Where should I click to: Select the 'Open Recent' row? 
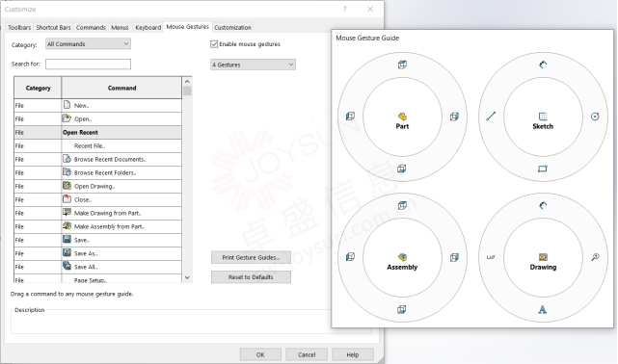coord(97,132)
